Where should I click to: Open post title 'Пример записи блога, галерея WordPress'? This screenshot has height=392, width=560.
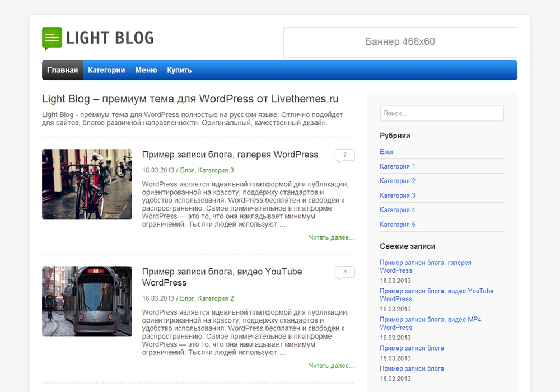coord(230,155)
